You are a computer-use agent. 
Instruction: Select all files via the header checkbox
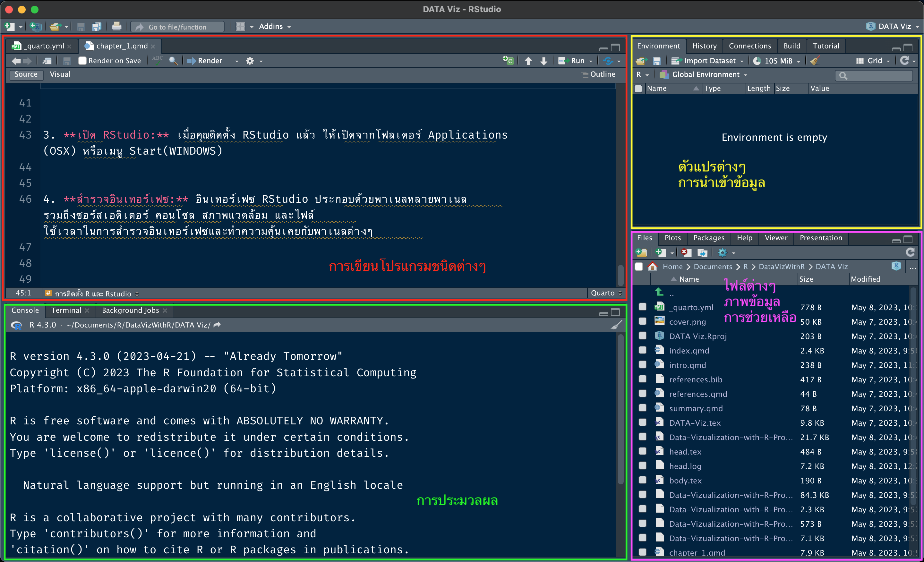pyautogui.click(x=639, y=267)
